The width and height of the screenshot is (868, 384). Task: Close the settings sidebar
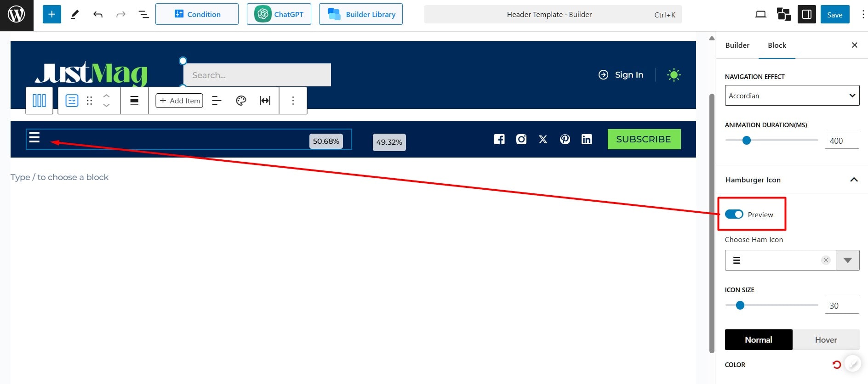(855, 45)
